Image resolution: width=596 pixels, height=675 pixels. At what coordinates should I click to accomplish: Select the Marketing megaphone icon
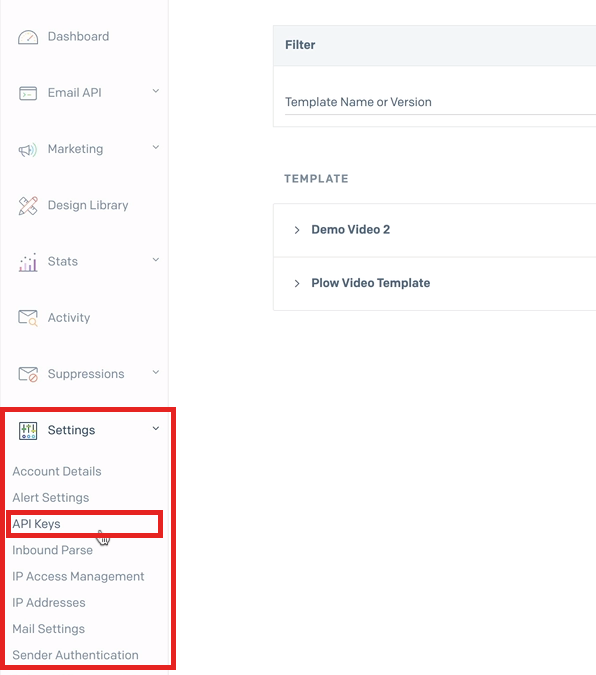point(28,149)
